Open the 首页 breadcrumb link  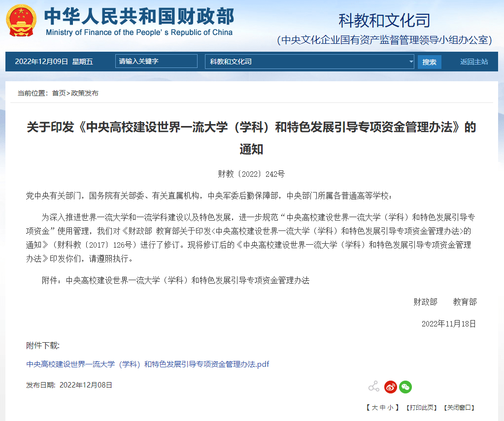[59, 93]
